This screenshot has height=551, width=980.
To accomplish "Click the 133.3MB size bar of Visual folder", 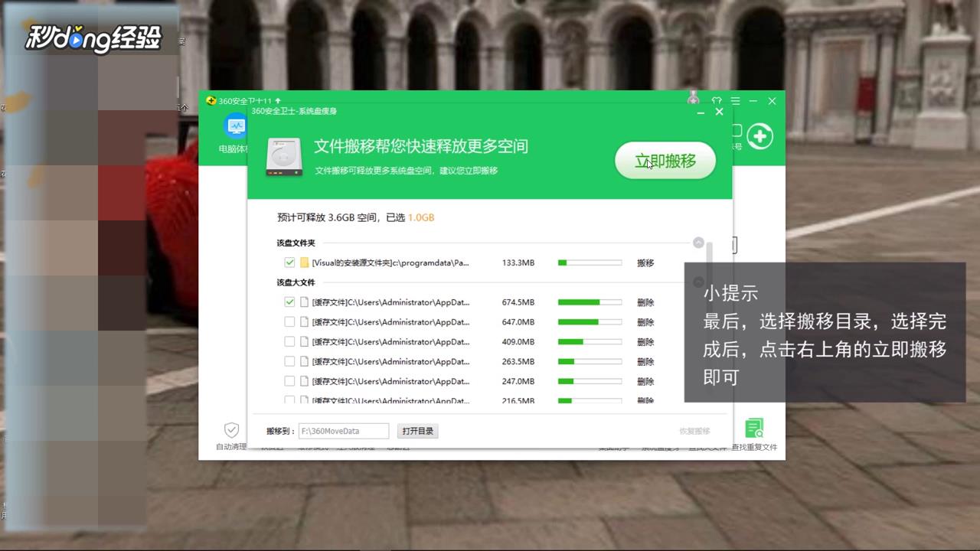I will [590, 262].
